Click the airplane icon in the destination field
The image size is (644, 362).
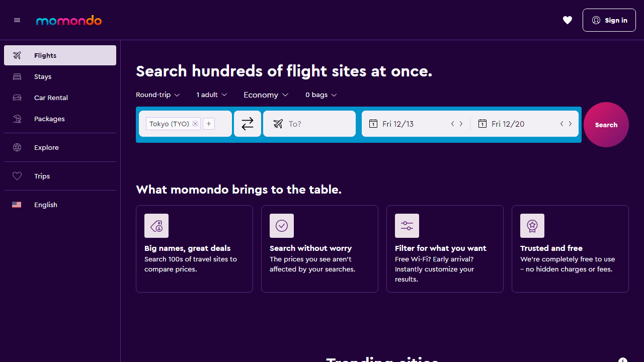pyautogui.click(x=278, y=123)
